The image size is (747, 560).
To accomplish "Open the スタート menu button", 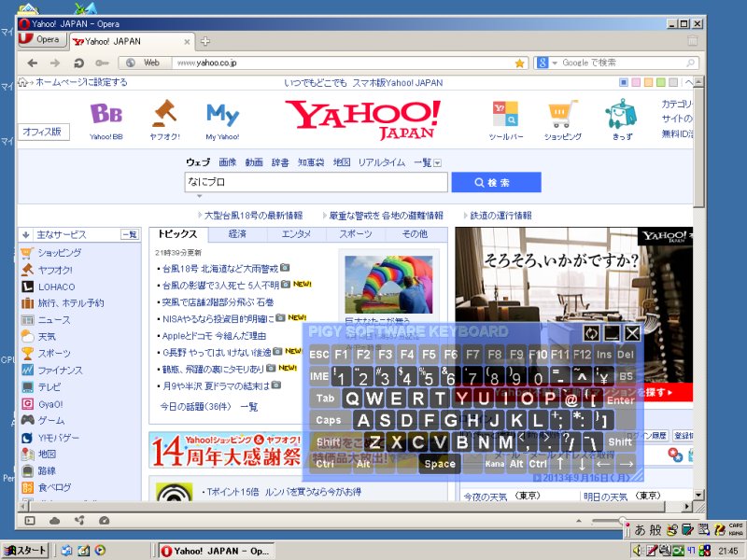I will tap(25, 551).
